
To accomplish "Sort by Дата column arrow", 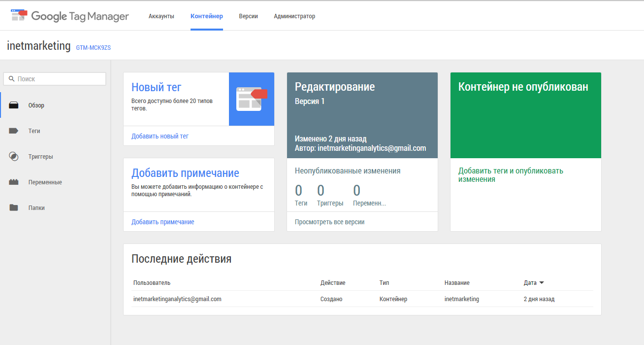I will click(542, 283).
